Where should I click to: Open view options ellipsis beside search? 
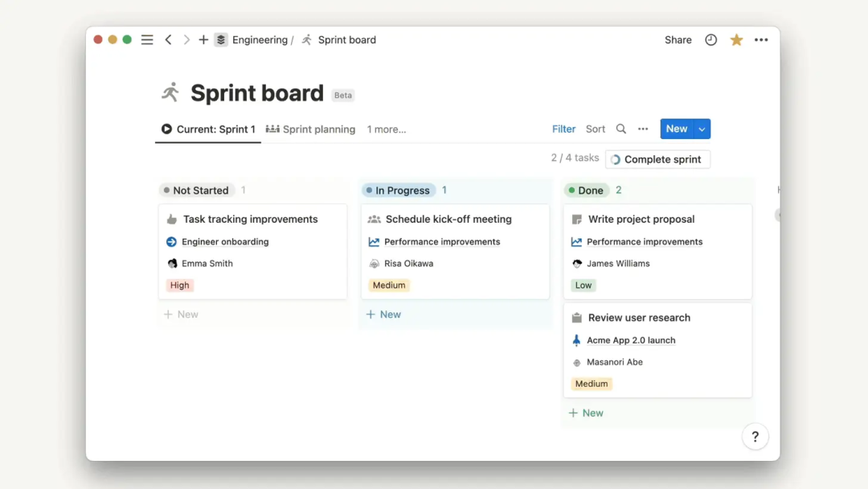(643, 129)
